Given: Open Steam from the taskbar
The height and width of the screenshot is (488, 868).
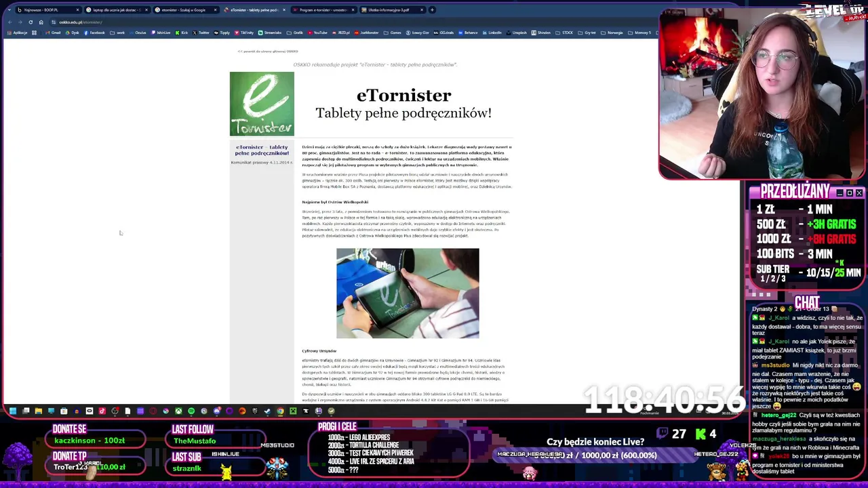Looking at the screenshot, I should (x=267, y=411).
